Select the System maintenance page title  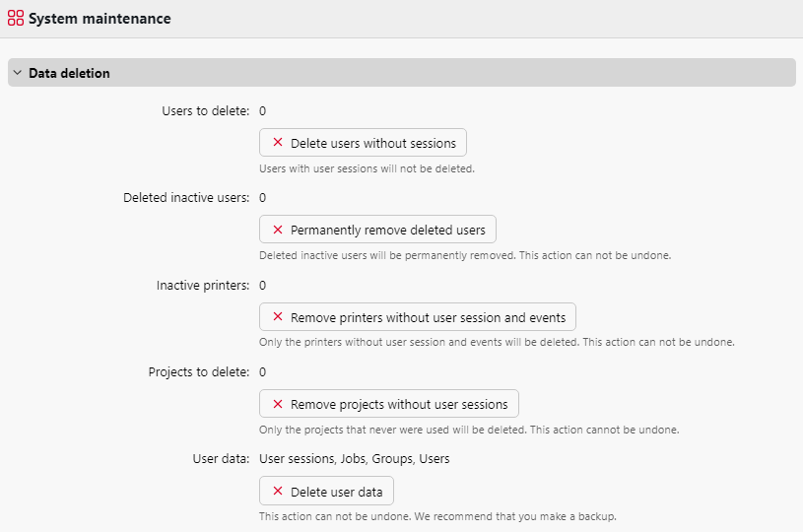pyautogui.click(x=100, y=19)
